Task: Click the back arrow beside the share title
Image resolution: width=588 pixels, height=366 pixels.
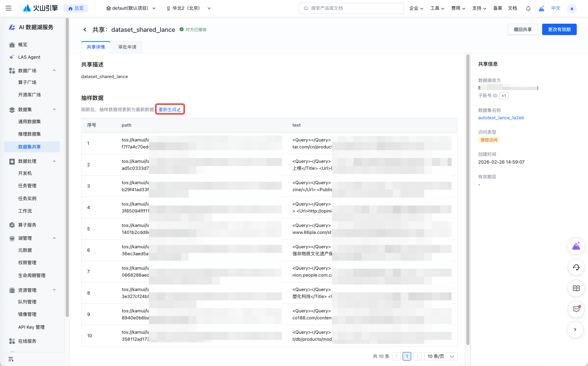Action: tap(85, 30)
